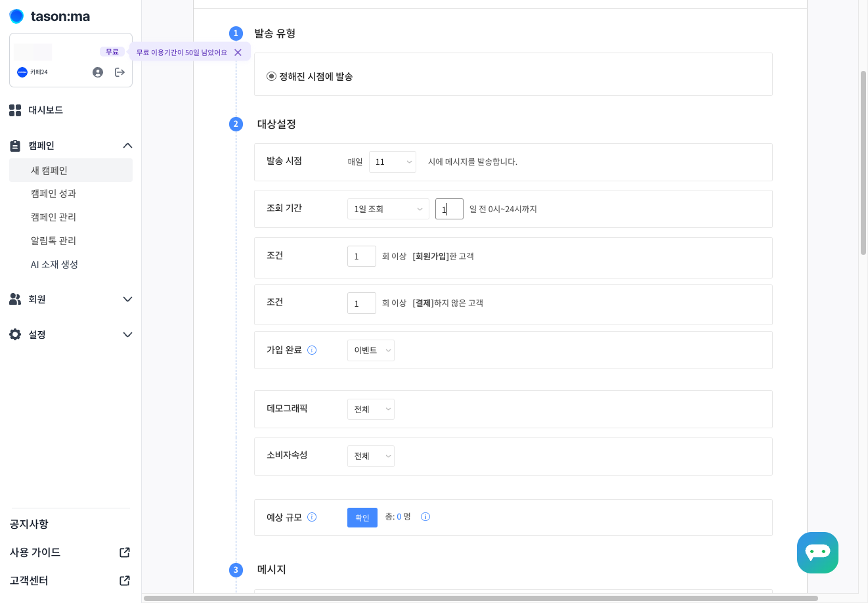
Task: Click external link icon beside 사용 가이드
Action: point(125,552)
